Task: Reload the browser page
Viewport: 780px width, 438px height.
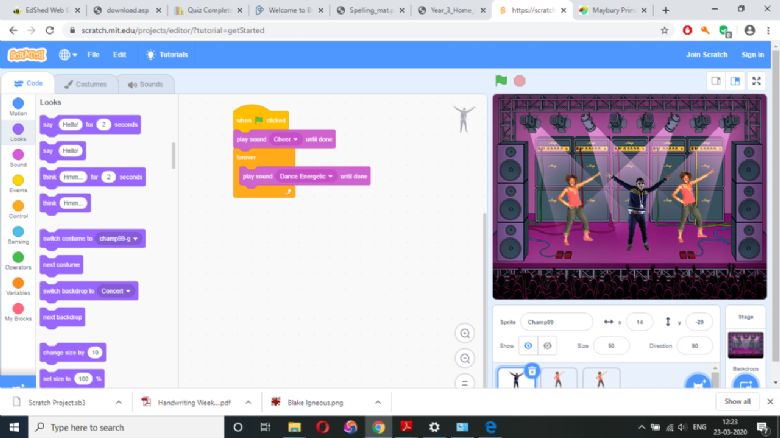Action: (50, 30)
